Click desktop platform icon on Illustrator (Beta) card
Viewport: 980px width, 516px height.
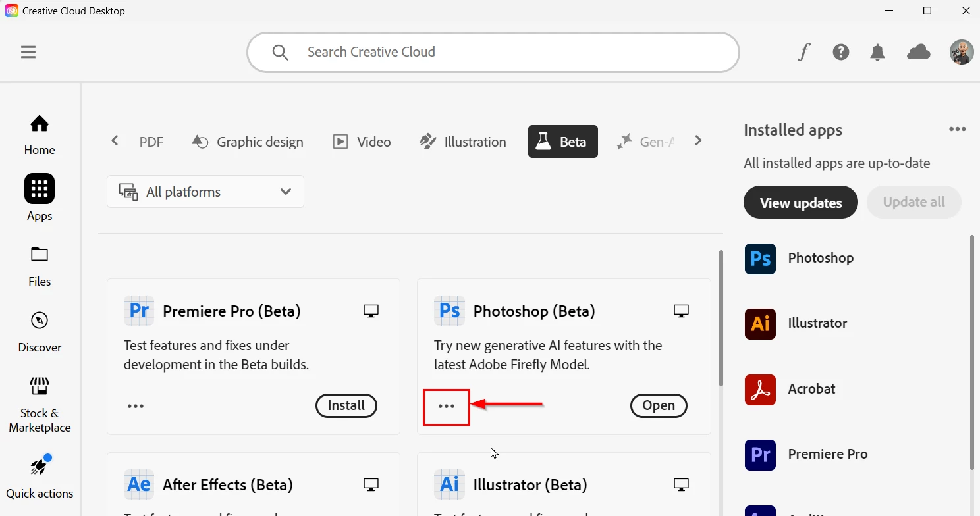tap(681, 485)
